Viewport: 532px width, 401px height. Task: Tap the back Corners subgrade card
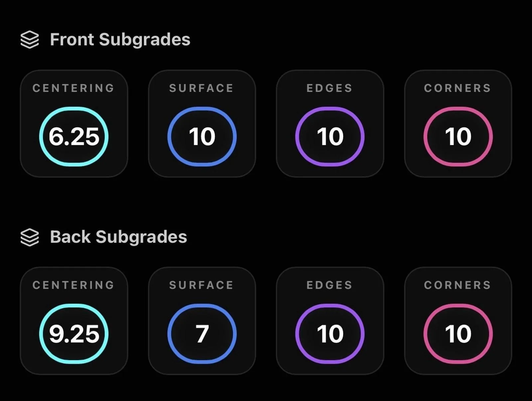(458, 321)
